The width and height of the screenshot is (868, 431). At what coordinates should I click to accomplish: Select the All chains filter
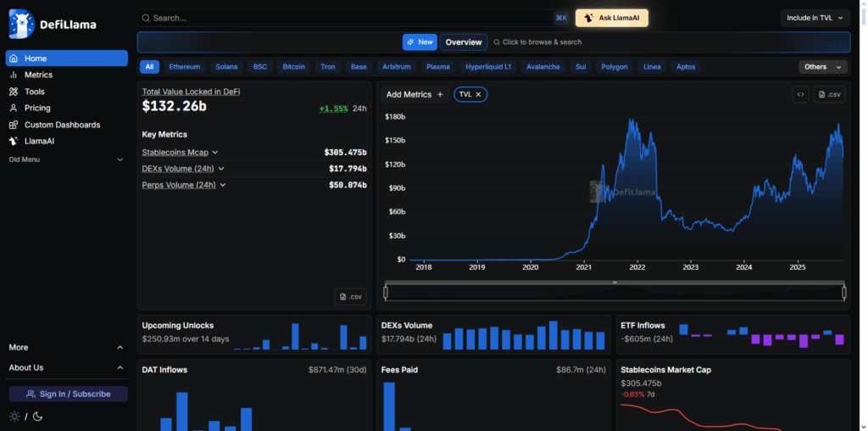click(x=149, y=67)
